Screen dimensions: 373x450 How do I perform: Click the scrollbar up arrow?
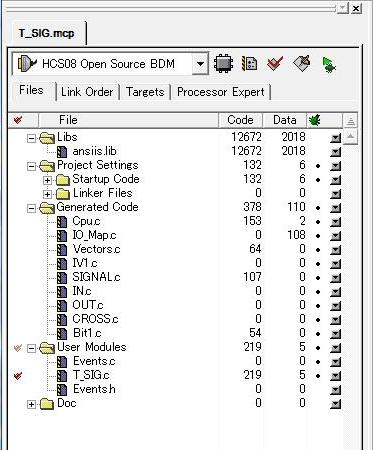pyautogui.click(x=350, y=136)
